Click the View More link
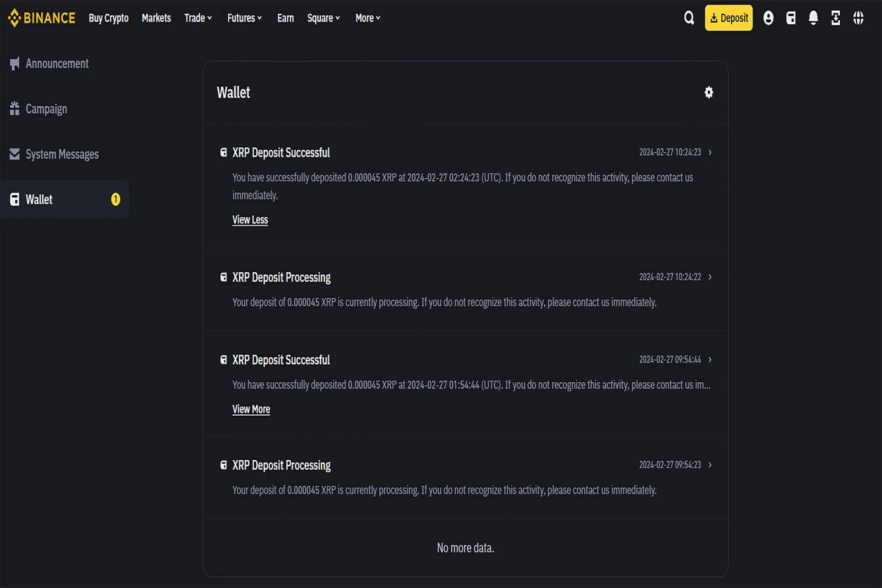This screenshot has height=588, width=882. (251, 409)
